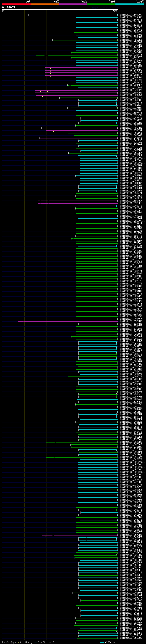Image resolution: width=146 pixels, height=644 pixels.
Task: Open hit UniRef100_Q895E4
Action: 131,419
